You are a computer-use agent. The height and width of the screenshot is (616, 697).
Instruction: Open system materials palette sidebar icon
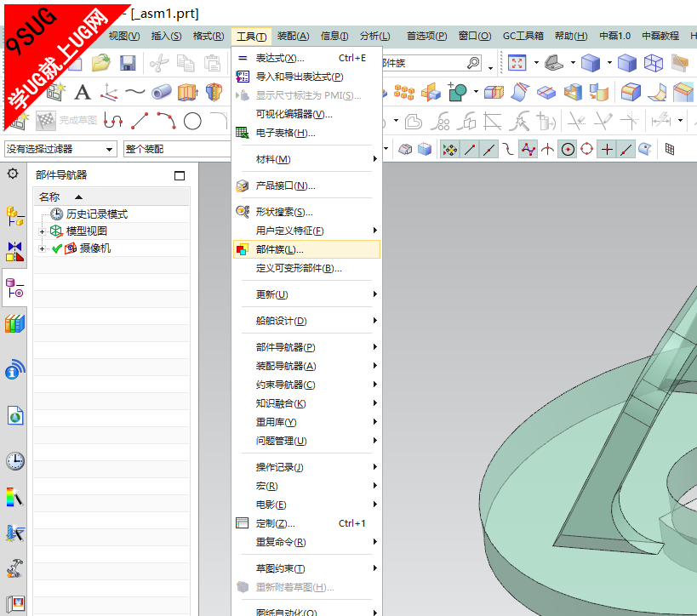(14, 497)
